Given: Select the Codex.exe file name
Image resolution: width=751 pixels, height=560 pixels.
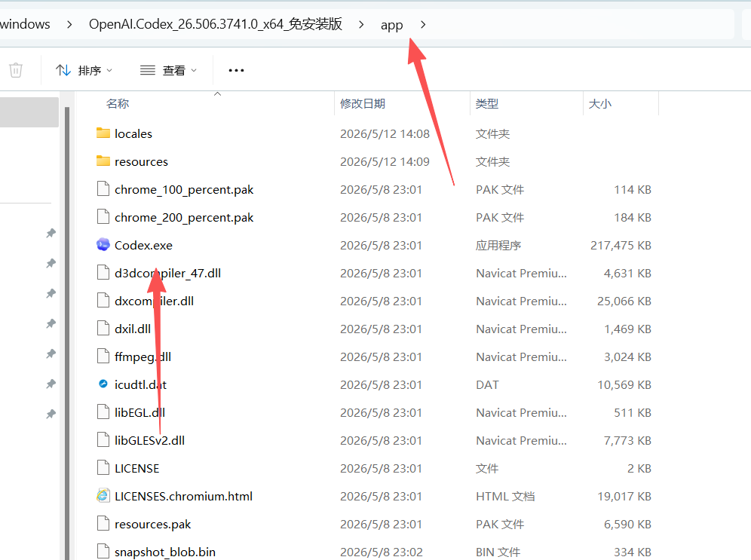Looking at the screenshot, I should coord(143,245).
